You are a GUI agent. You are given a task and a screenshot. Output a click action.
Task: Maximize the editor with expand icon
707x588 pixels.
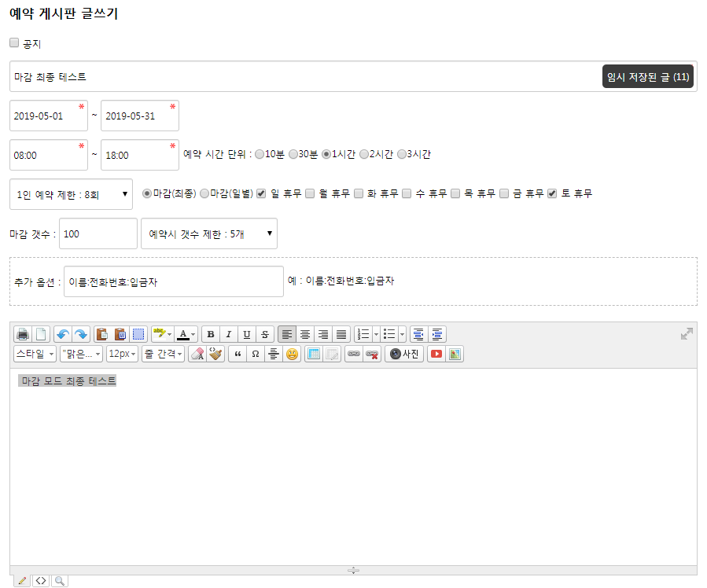click(x=687, y=333)
